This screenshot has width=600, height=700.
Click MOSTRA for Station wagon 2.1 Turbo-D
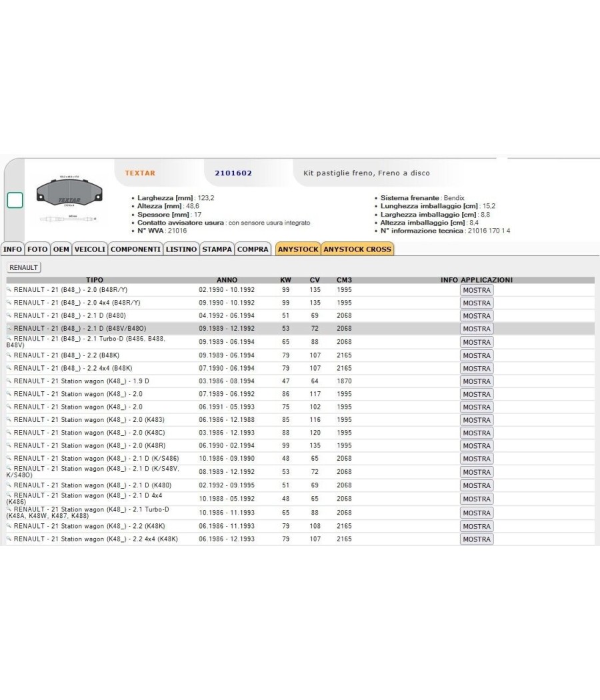(477, 513)
